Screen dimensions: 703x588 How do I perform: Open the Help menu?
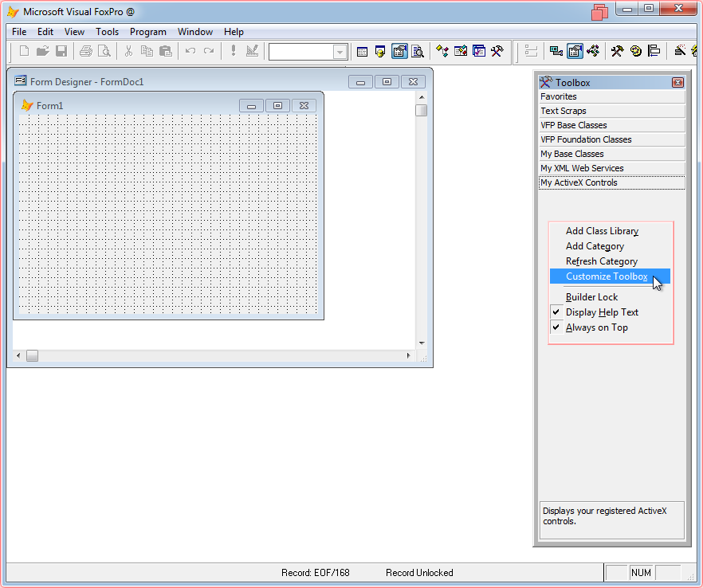pos(234,32)
